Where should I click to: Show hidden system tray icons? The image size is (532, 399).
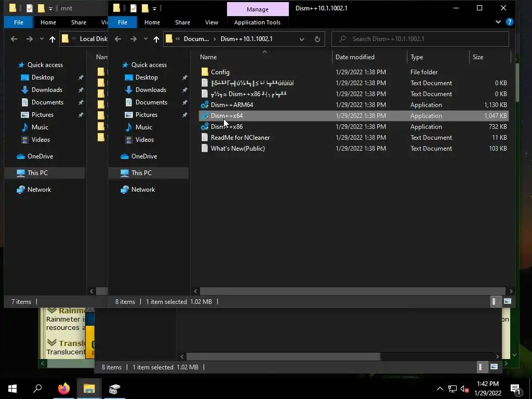pyautogui.click(x=440, y=389)
